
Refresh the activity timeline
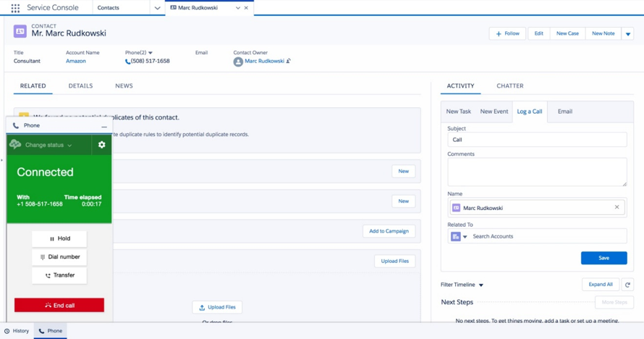[627, 285]
